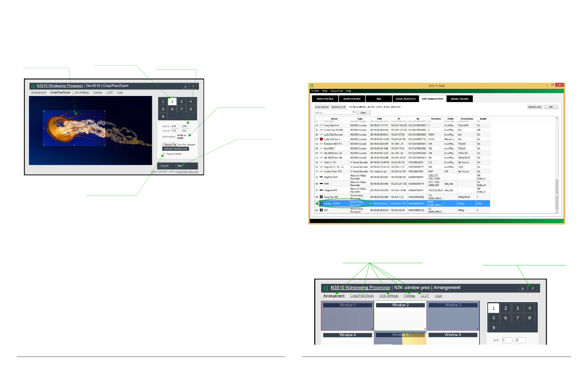588x380 pixels.
Task: Click search magnifier icon in N-Able search box
Action: click(353, 112)
